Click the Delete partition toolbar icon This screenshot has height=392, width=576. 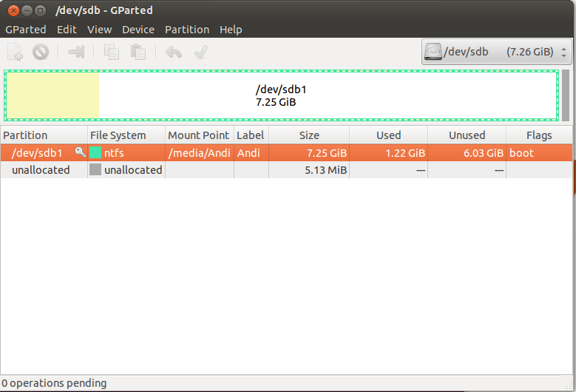[x=41, y=52]
